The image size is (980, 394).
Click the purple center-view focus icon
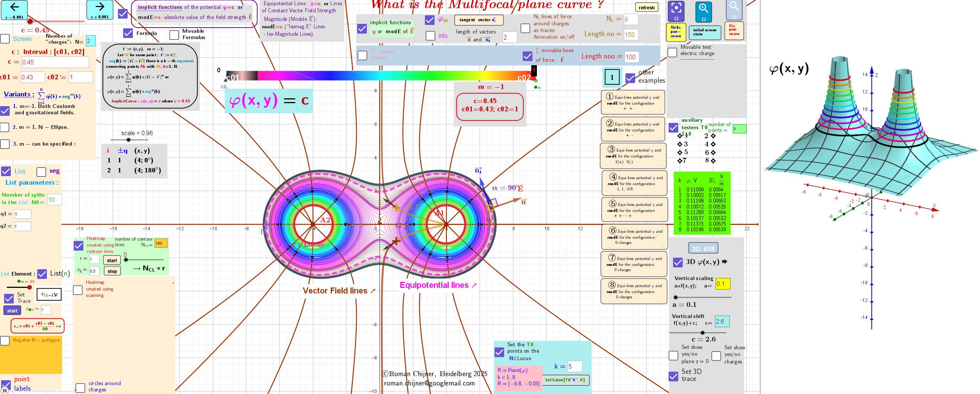tap(676, 11)
